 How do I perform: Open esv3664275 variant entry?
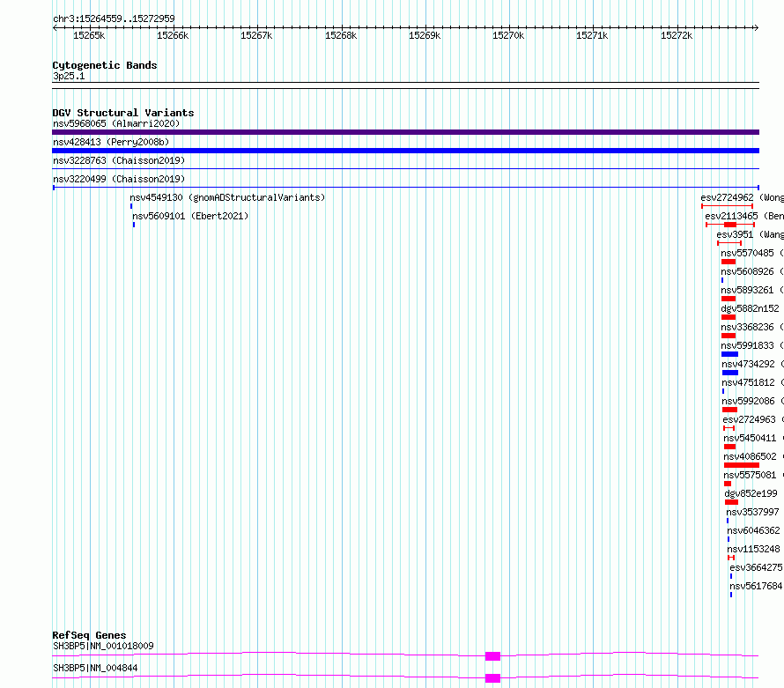(756, 567)
